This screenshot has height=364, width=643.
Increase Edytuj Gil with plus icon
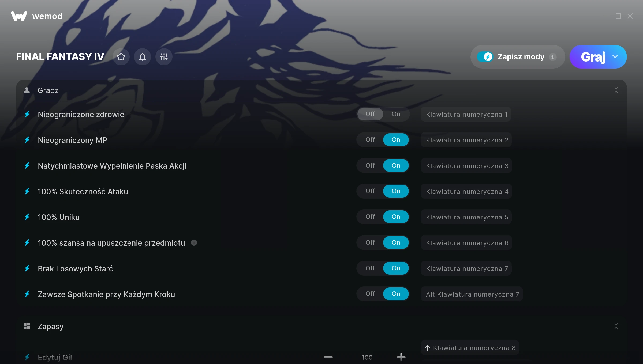(x=401, y=357)
